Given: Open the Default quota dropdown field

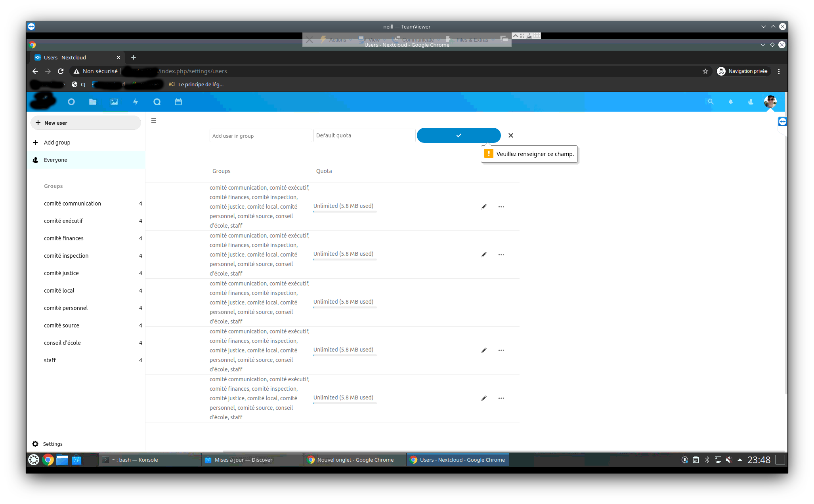Looking at the screenshot, I should (x=364, y=135).
